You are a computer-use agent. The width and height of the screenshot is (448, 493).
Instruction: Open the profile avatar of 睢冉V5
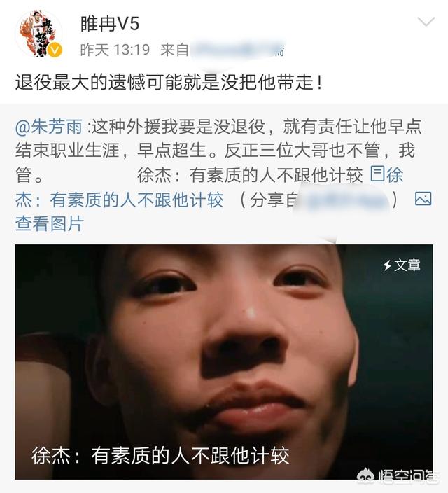point(38,34)
